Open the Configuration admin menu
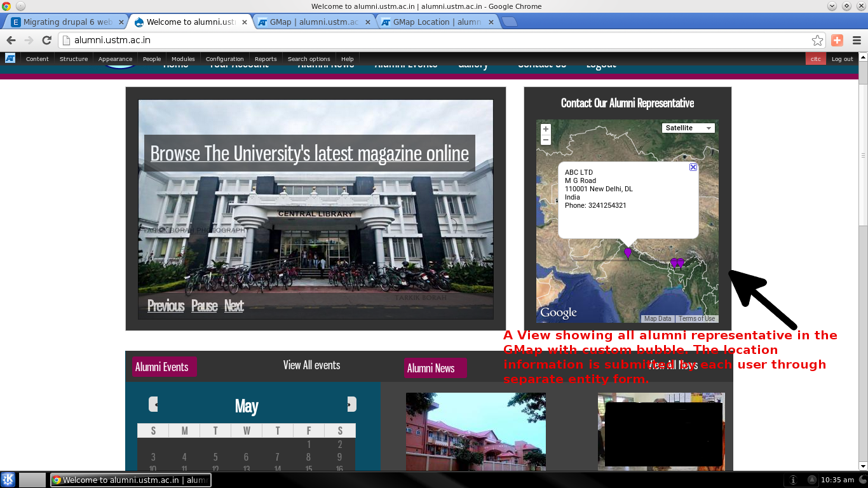Image resolution: width=868 pixels, height=488 pixels. pyautogui.click(x=224, y=58)
